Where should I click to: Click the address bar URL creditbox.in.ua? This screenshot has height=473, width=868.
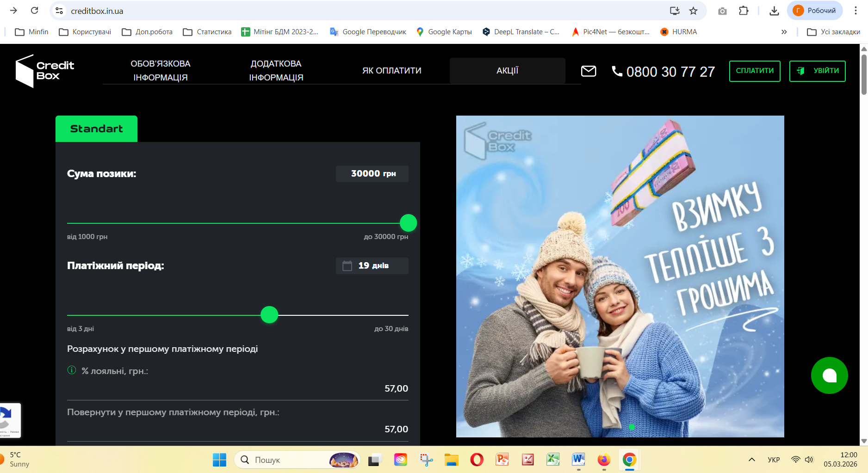97,11
